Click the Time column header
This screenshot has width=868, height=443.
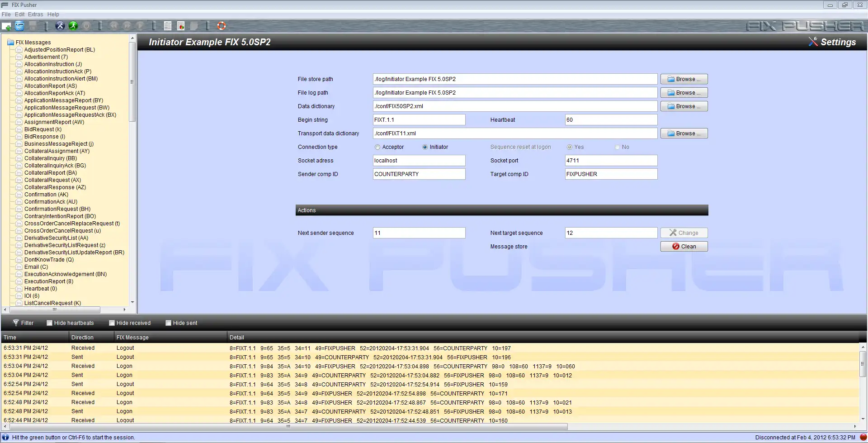35,338
